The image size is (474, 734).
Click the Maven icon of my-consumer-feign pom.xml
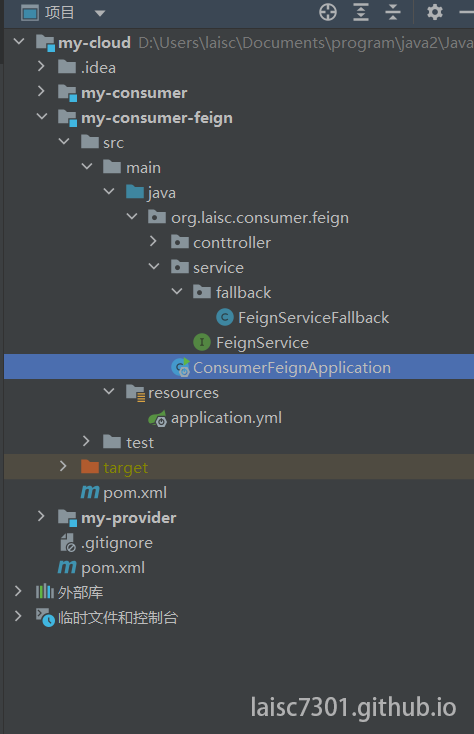(89, 492)
